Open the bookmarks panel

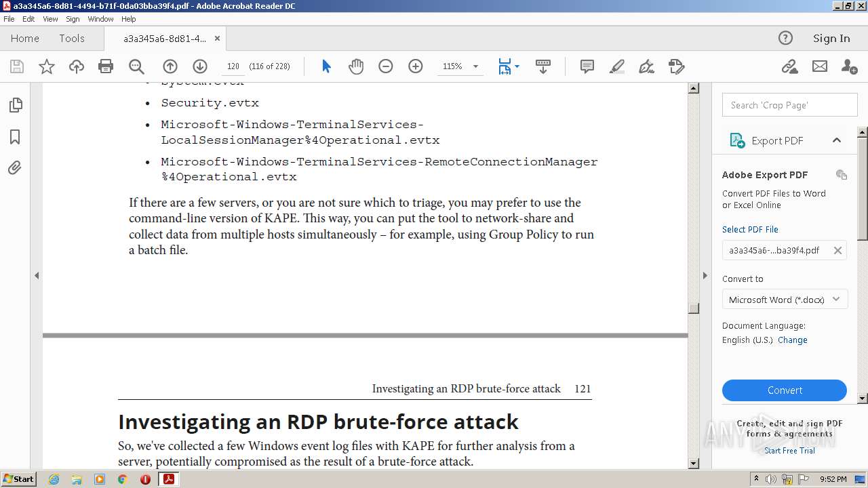pos(15,137)
